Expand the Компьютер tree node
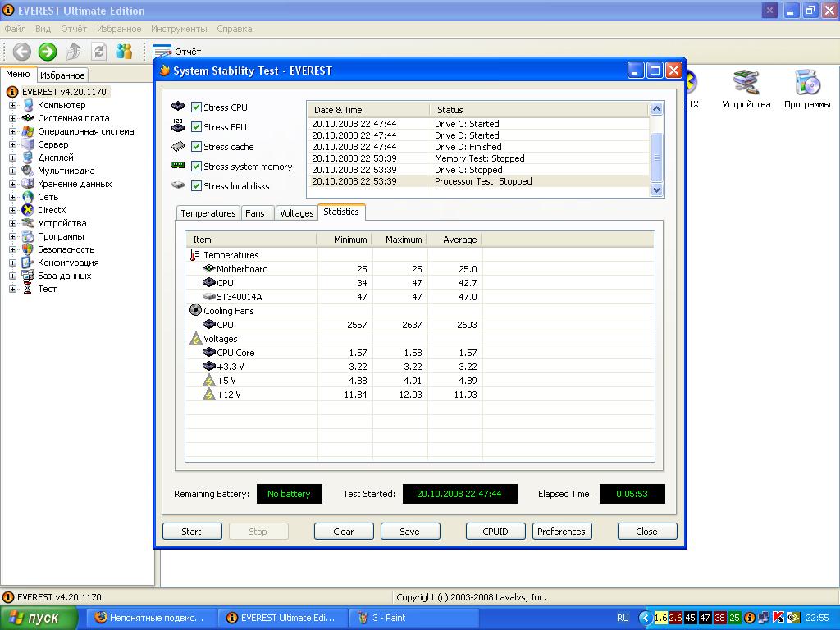Screen dimensions: 840x630 click(x=13, y=105)
